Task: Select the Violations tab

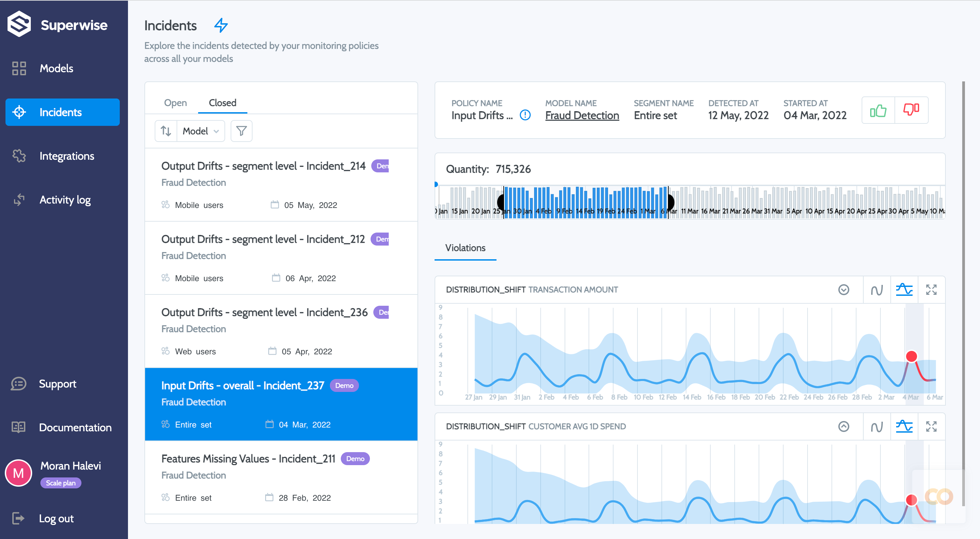Action: pos(465,248)
